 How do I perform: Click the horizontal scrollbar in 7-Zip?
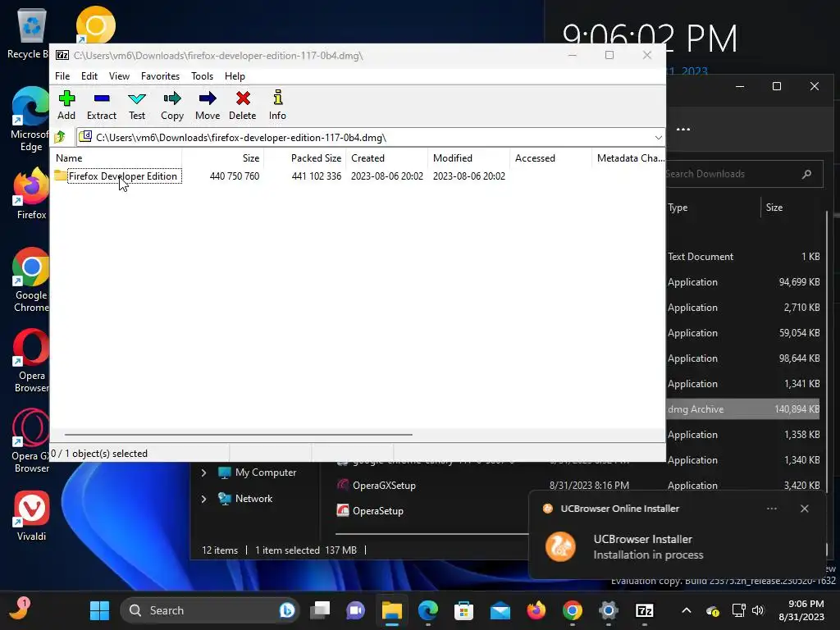[239, 435]
